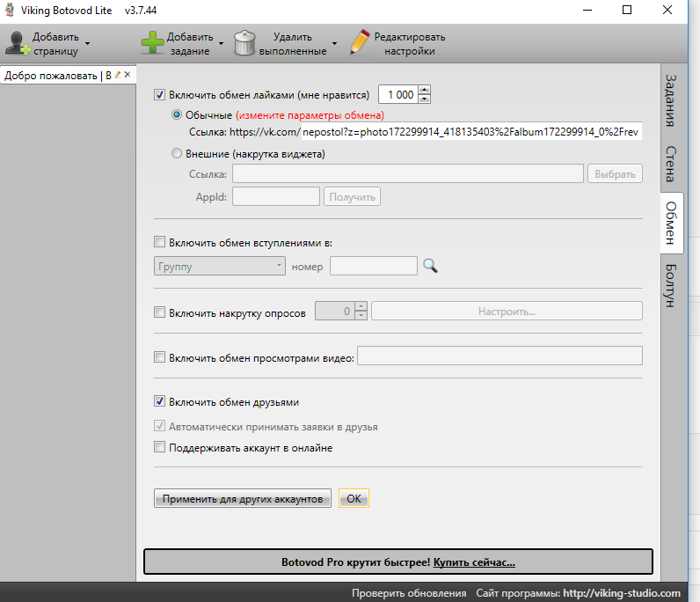Click the video views exchange input field
This screenshot has width=700, height=602.
pos(500,356)
